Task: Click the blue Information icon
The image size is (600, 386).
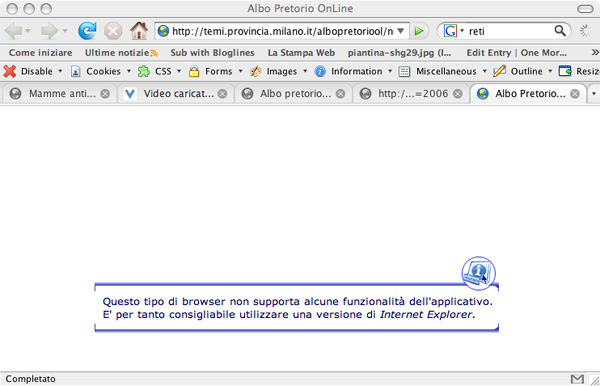Action: tap(320, 71)
